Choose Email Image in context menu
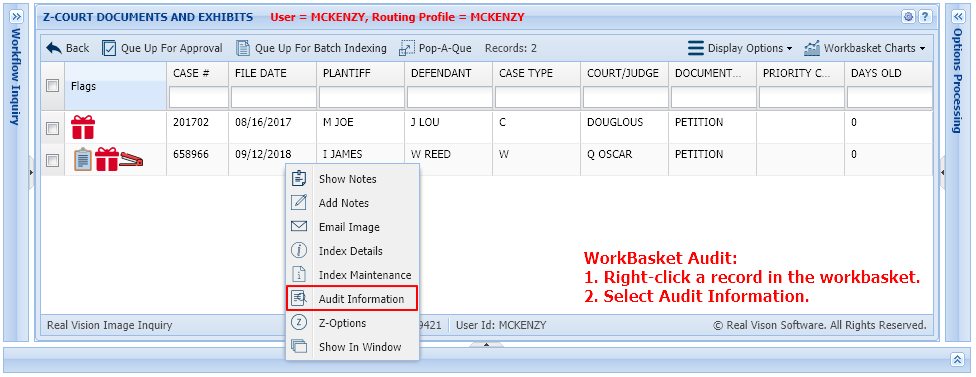Image resolution: width=976 pixels, height=377 pixels. coord(352,227)
